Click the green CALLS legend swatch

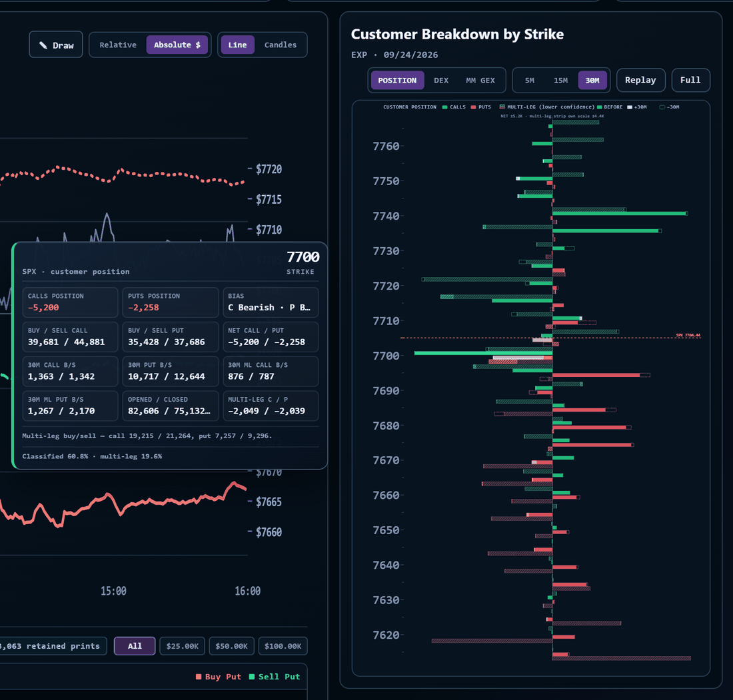445,107
